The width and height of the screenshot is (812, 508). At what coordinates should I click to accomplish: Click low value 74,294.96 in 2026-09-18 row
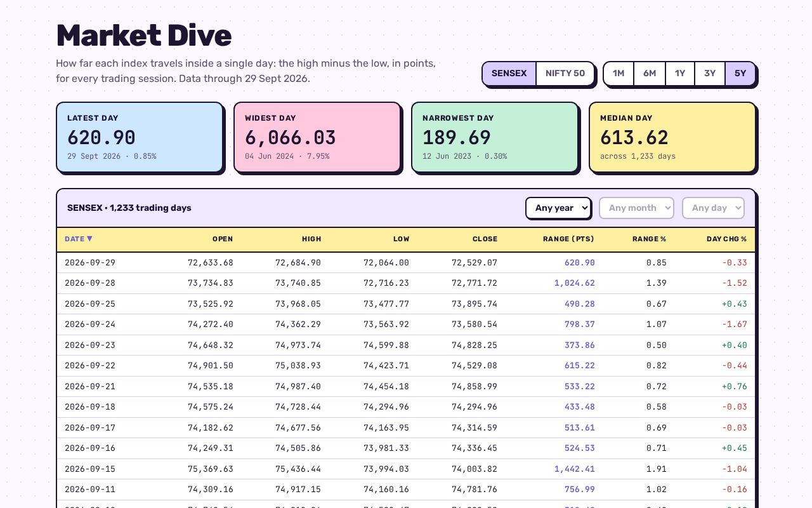pyautogui.click(x=386, y=407)
